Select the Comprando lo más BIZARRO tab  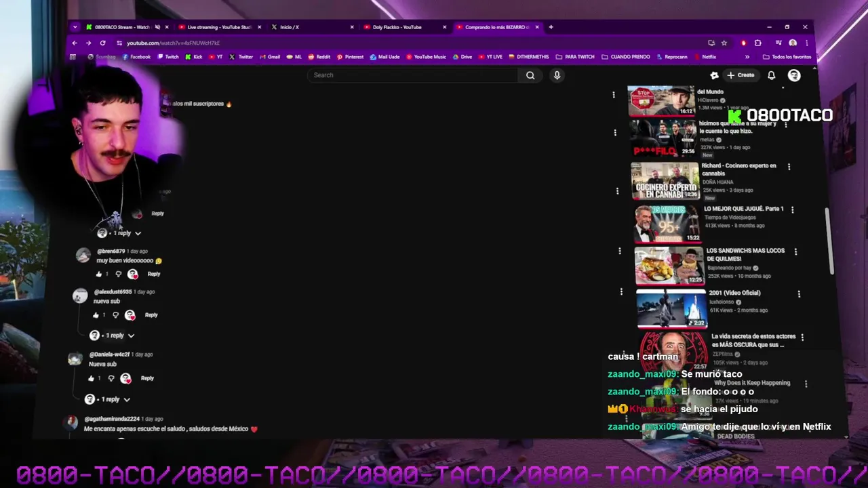(x=496, y=27)
